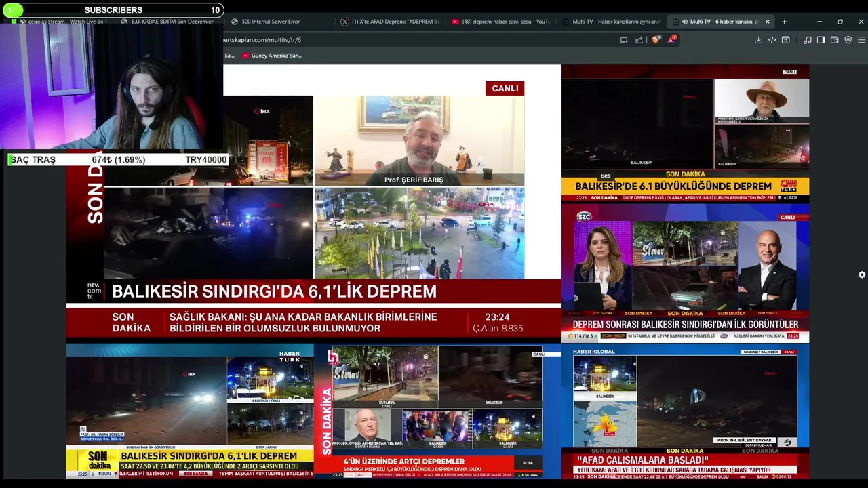
Task: Click the Ses label on CNN Türk tile
Action: [x=605, y=176]
